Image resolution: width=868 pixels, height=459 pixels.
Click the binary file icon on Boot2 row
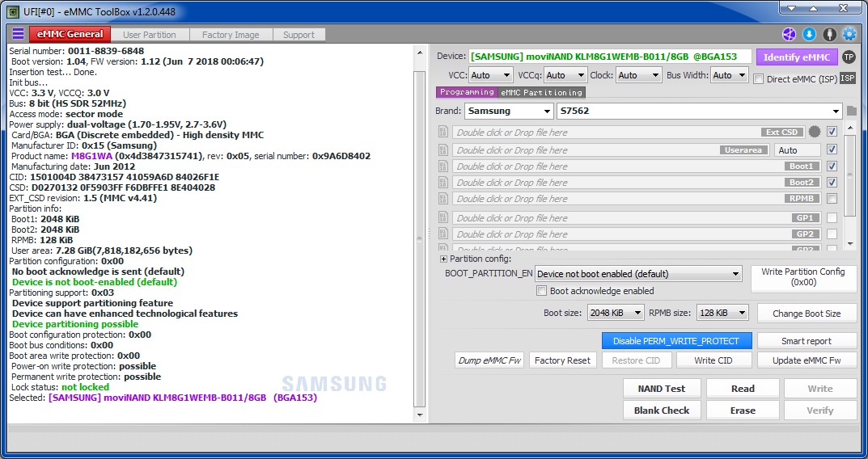(x=442, y=182)
